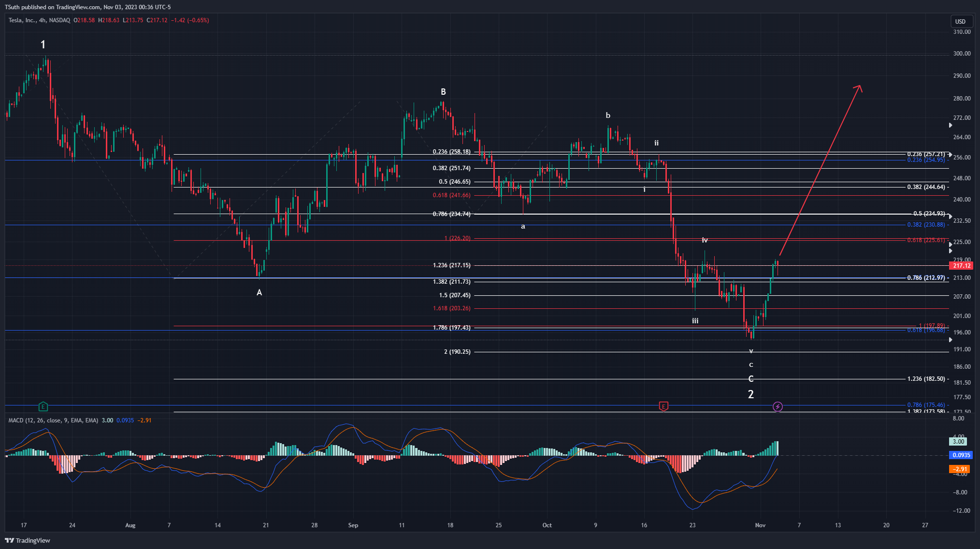This screenshot has width=980, height=549.
Task: Click the red earnings E marker
Action: point(663,406)
